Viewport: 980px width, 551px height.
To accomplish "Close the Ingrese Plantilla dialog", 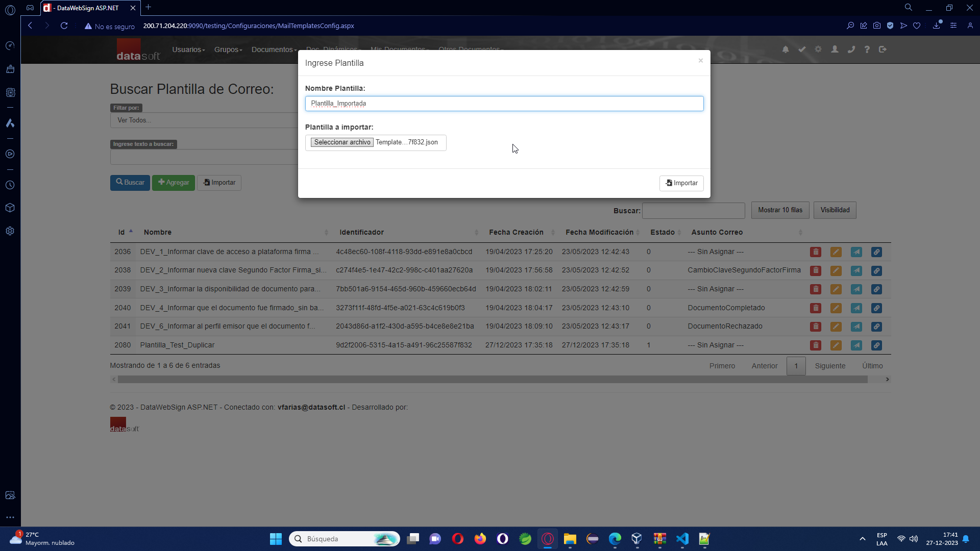I will click(701, 61).
